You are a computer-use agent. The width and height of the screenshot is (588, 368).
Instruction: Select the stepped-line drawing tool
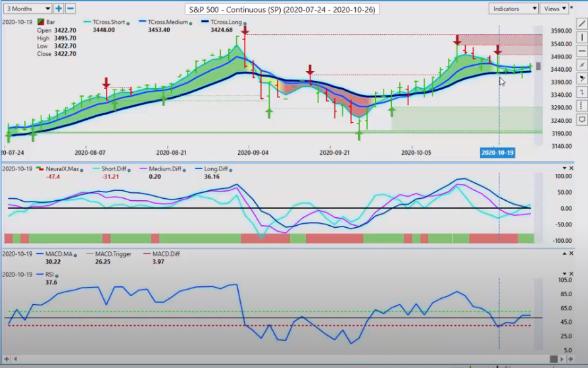point(582,92)
